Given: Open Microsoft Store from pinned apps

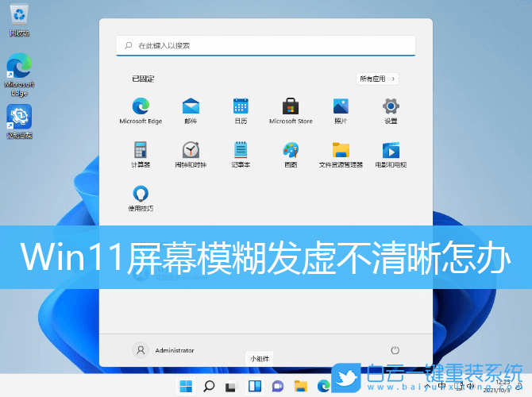Looking at the screenshot, I should [291, 110].
